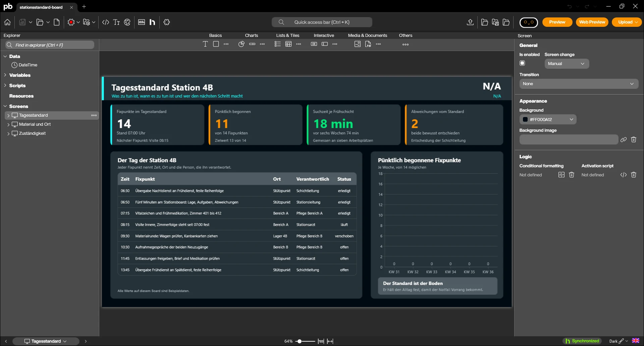Click the #FF000A12 background color swatch
Screen dimensions: 644x346
[525, 119]
